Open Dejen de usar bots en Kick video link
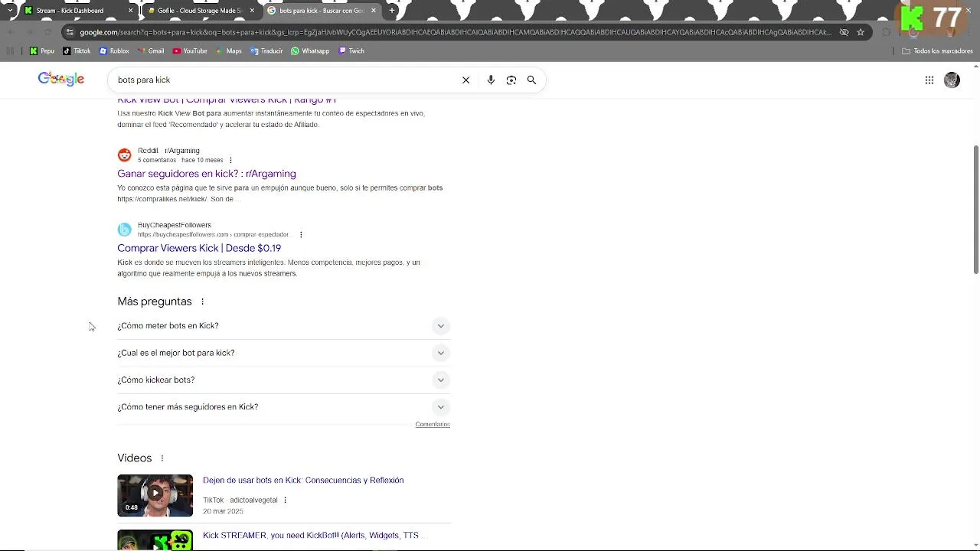This screenshot has width=980, height=551. (303, 480)
